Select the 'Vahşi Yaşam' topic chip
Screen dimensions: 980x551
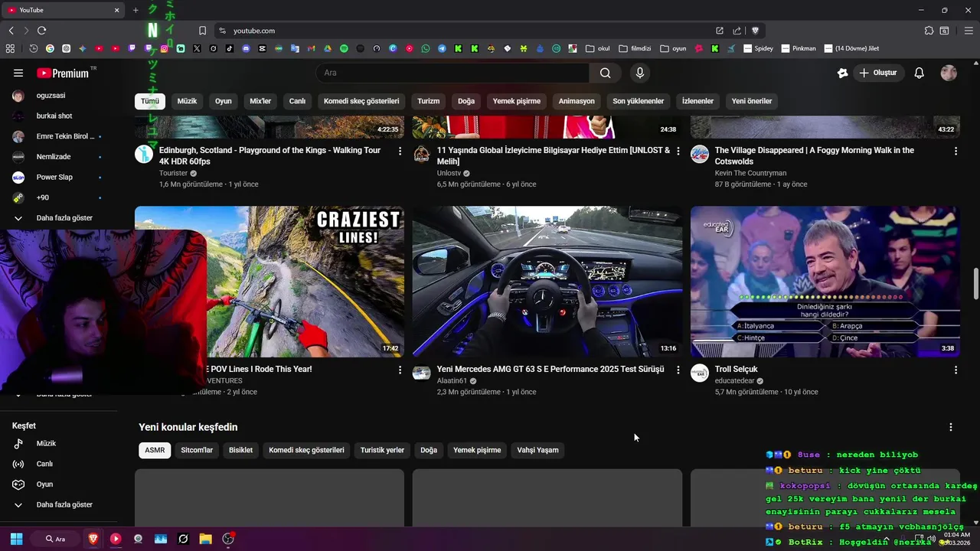pyautogui.click(x=537, y=450)
